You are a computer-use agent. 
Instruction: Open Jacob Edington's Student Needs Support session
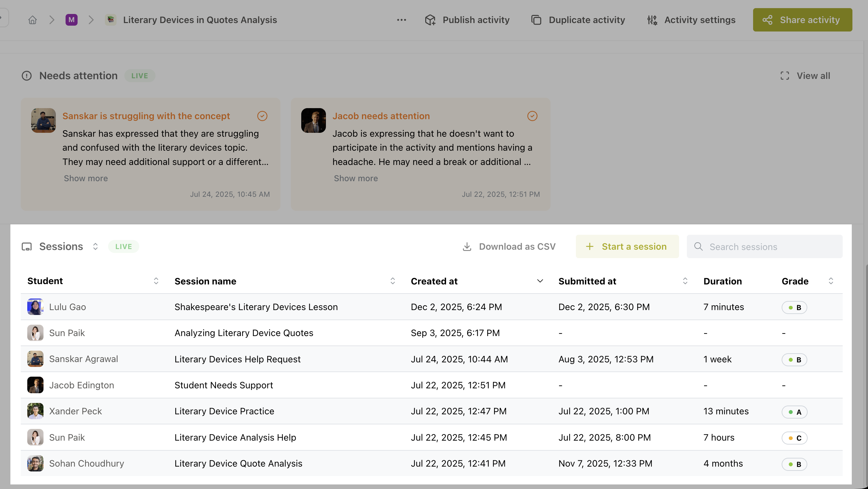point(223,385)
